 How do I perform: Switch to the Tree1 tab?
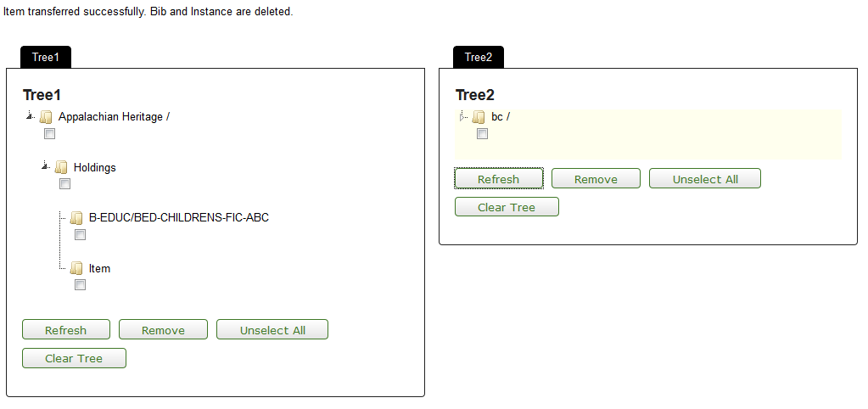(46, 57)
